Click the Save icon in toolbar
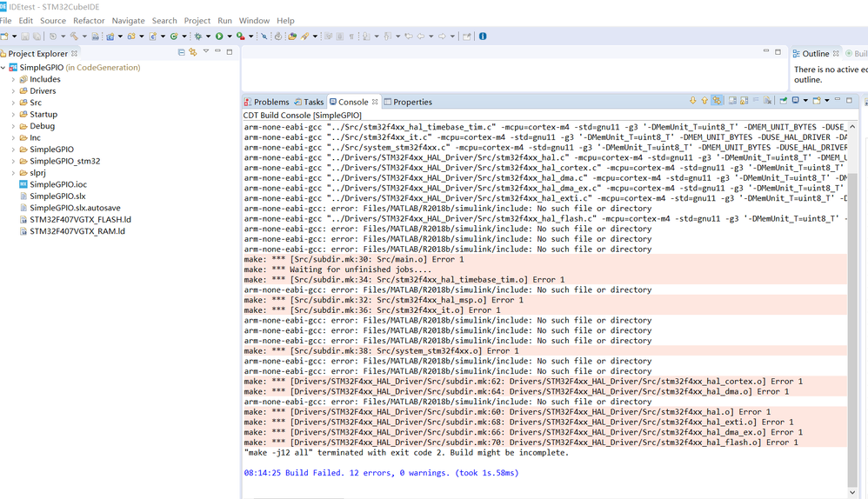The height and width of the screenshot is (499, 868). tap(25, 37)
